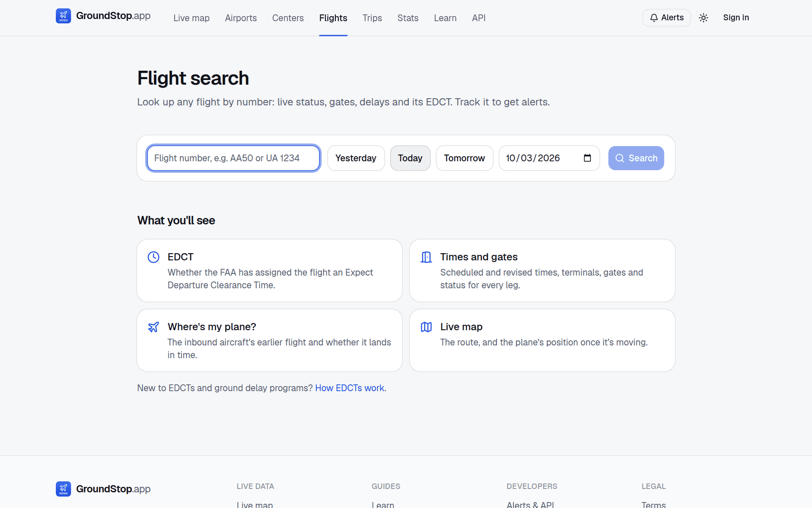
Task: Open the Centers nav item
Action: coord(288,18)
